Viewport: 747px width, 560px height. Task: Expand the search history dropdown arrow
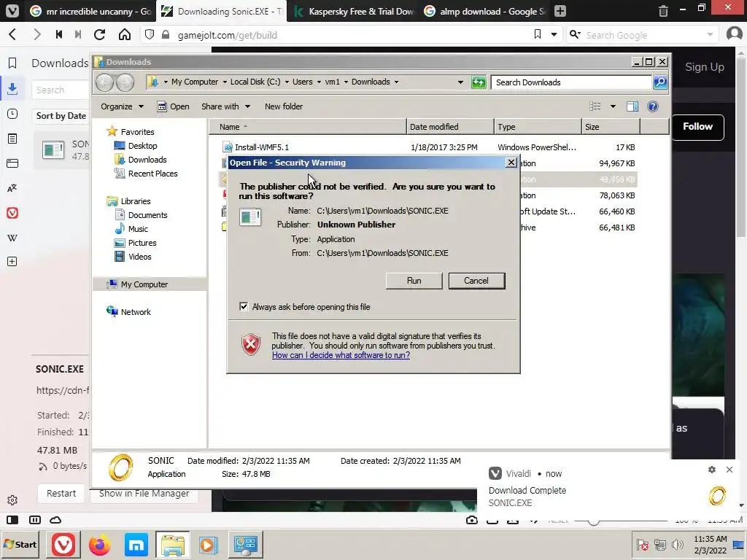[x=710, y=34]
